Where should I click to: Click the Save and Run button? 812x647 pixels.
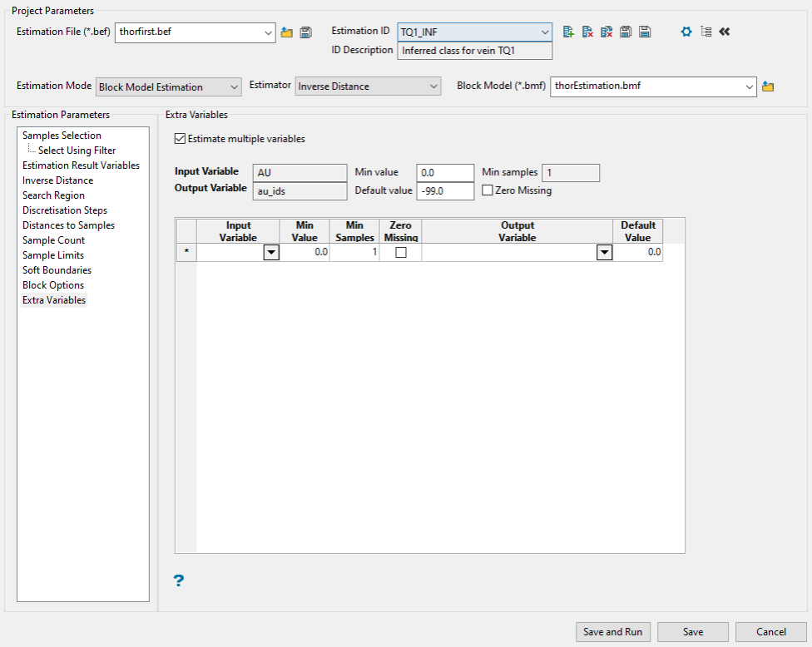click(613, 632)
